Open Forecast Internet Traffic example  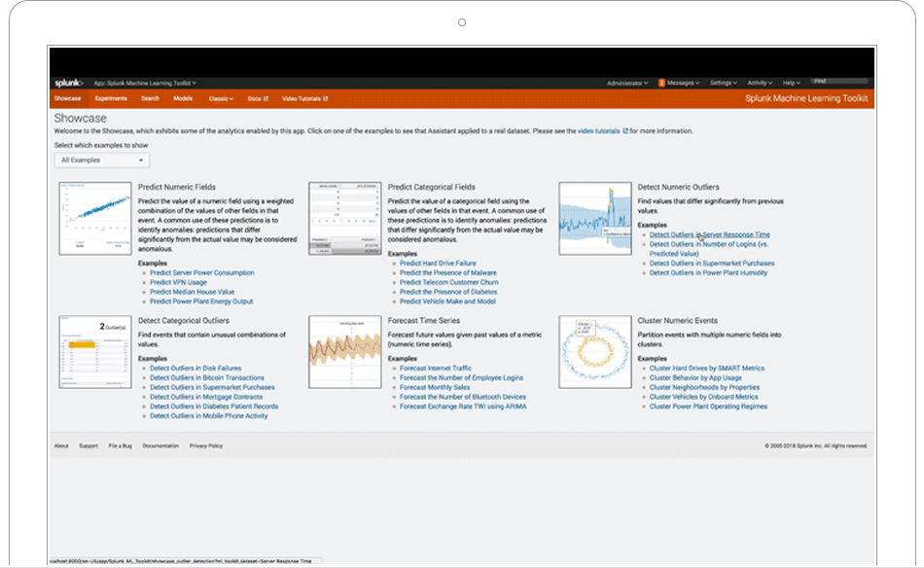pos(436,369)
